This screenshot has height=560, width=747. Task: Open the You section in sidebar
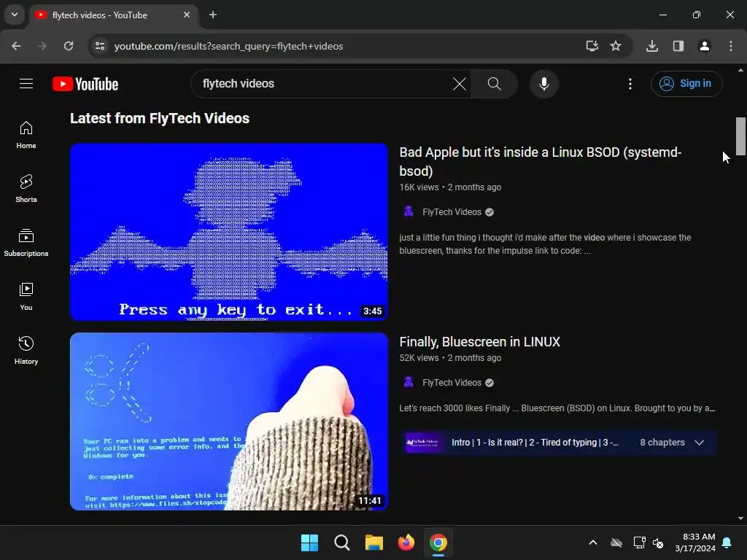(x=26, y=297)
